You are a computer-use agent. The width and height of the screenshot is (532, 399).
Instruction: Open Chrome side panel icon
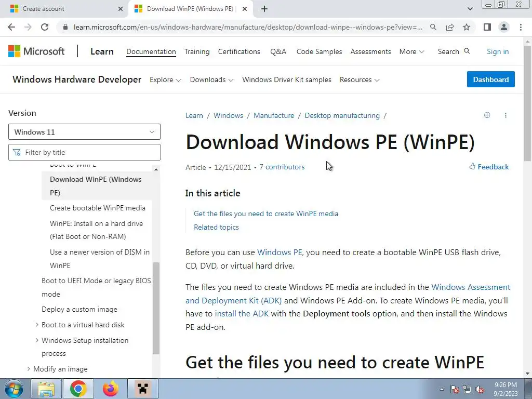tap(487, 27)
